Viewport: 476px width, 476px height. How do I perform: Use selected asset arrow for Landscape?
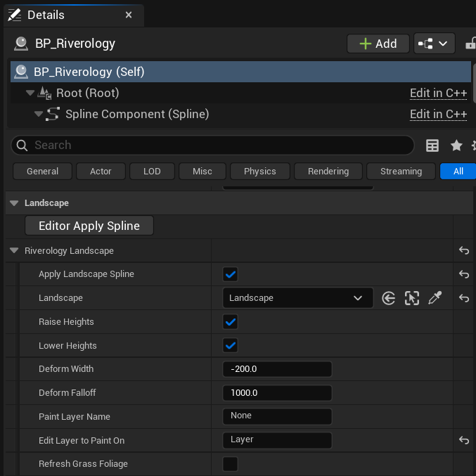389,298
